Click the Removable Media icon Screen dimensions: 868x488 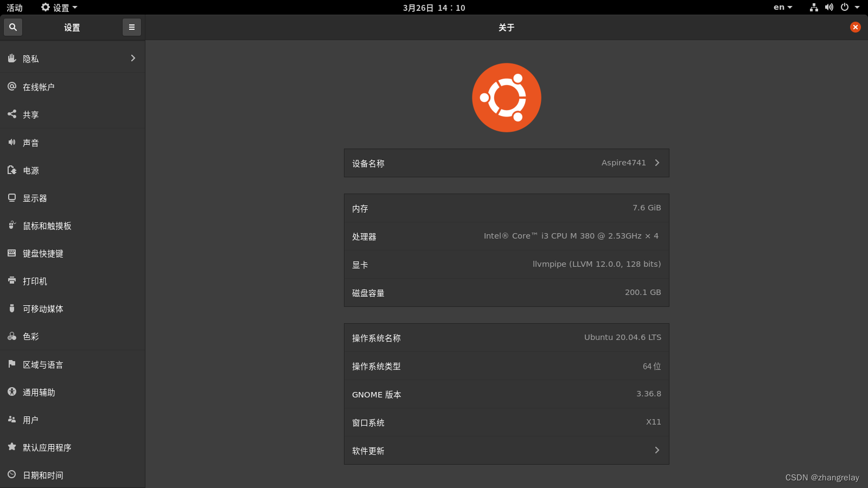12,308
